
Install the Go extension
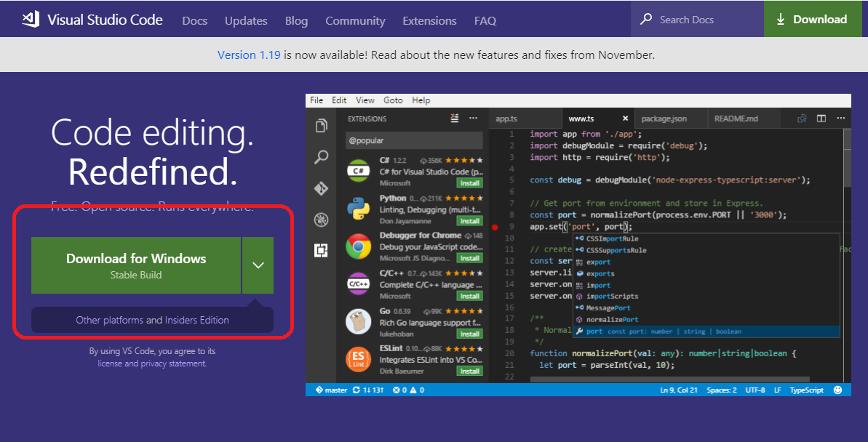pos(469,334)
